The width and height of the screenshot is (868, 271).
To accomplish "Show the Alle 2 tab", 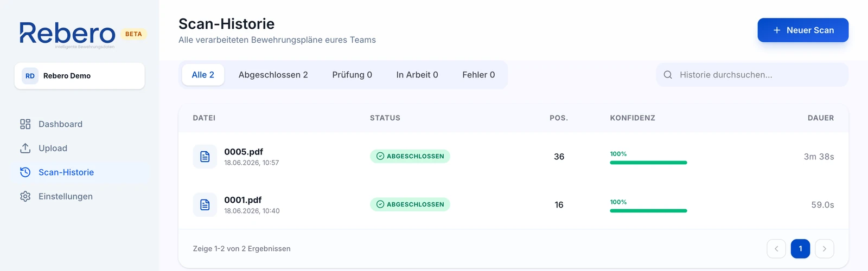I will [x=203, y=75].
